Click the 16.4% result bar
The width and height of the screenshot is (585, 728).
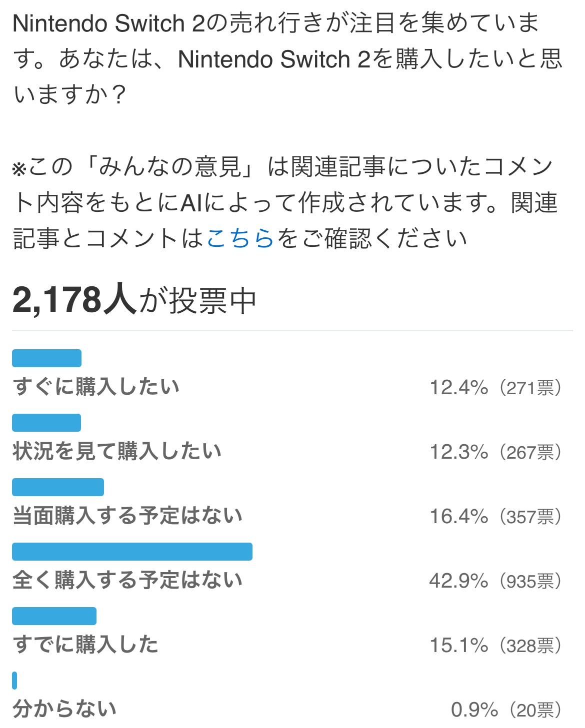[58, 487]
